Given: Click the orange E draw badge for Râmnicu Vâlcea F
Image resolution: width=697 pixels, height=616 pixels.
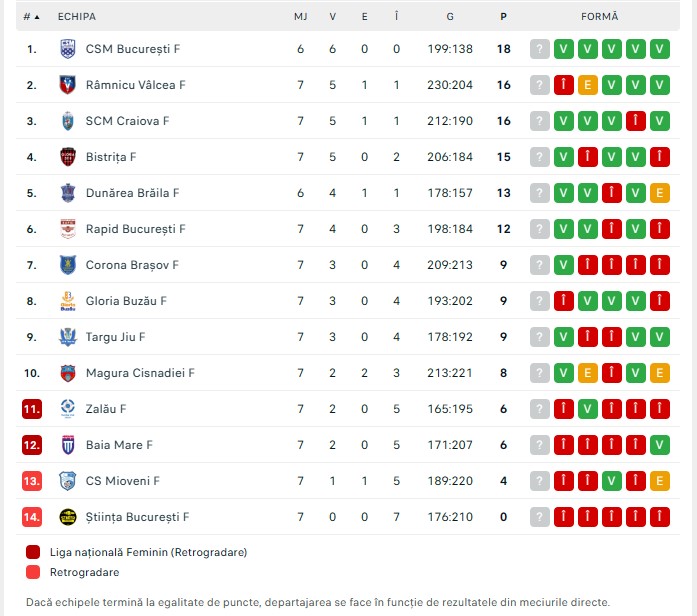Looking at the screenshot, I should [x=588, y=85].
